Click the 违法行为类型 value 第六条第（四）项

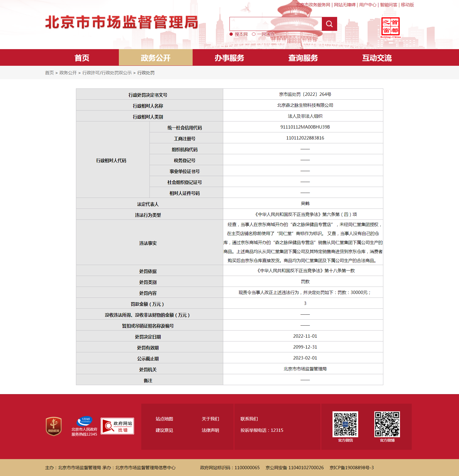[x=305, y=214]
